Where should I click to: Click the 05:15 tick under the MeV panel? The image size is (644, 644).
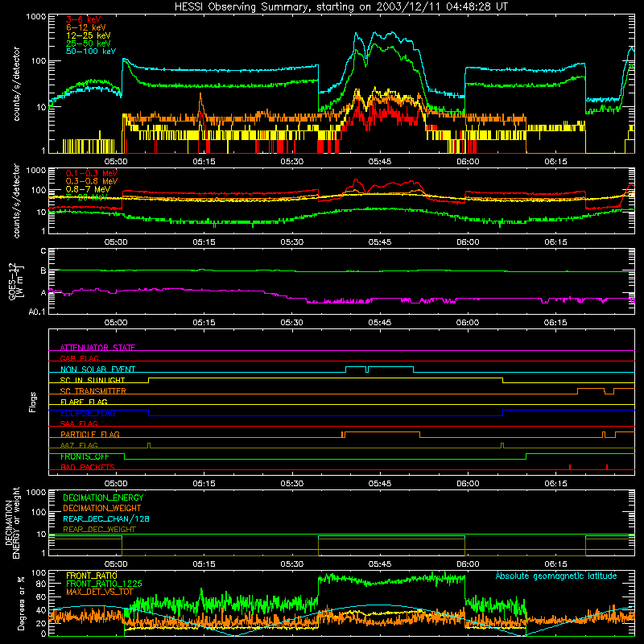204,242
